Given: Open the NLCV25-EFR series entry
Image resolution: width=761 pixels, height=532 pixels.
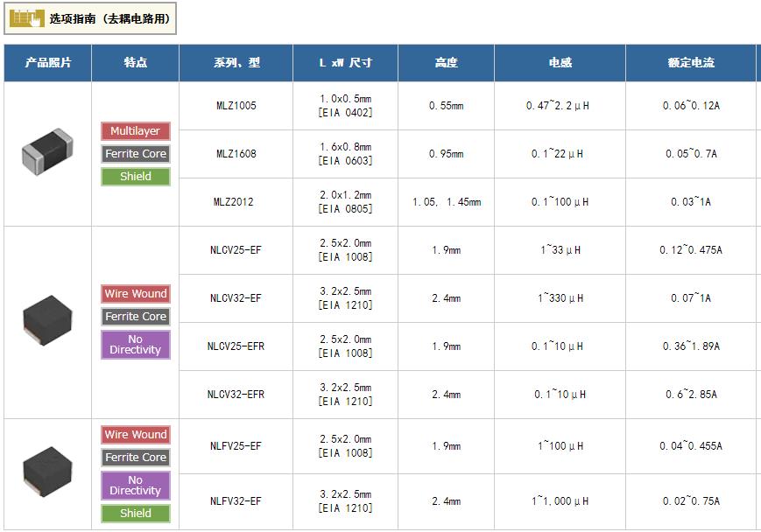Looking at the screenshot, I should tap(236, 346).
